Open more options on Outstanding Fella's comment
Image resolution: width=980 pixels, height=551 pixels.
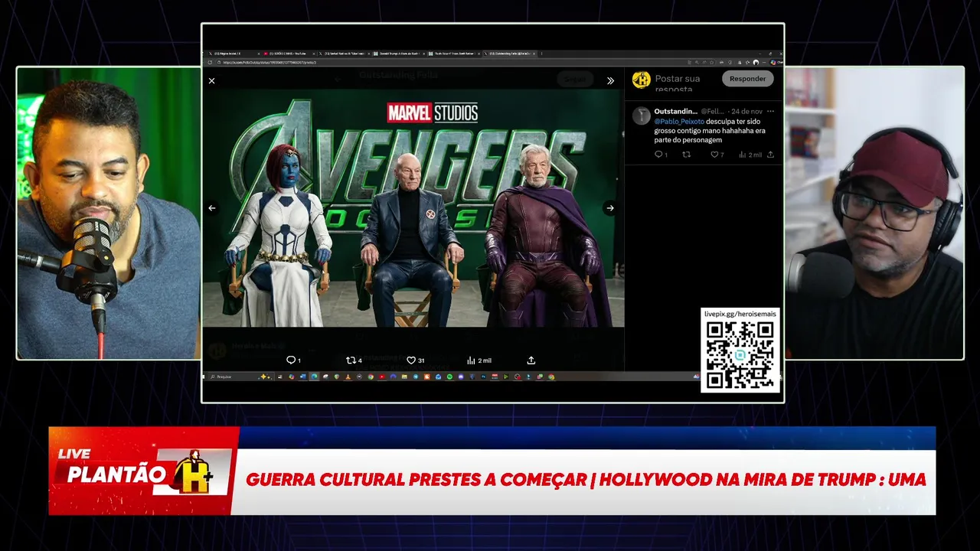click(770, 112)
